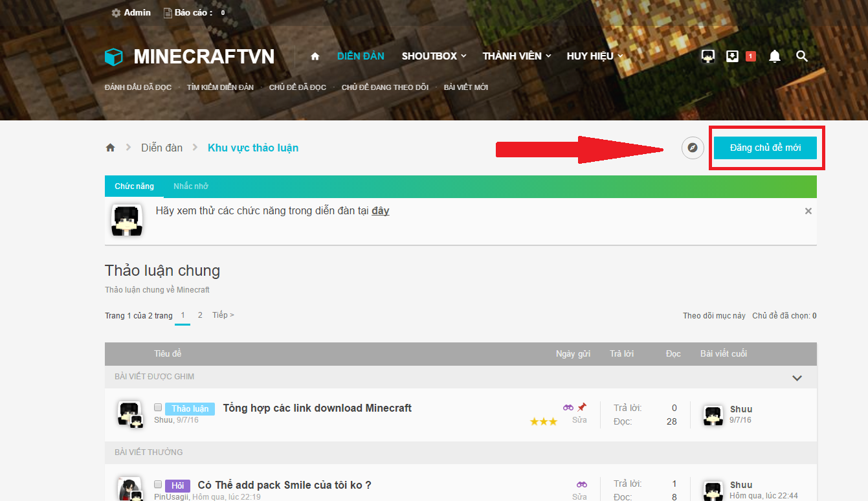Click Khu vực thảo luận breadcrumb link
Screen dimensions: 868x501
pyautogui.click(x=253, y=148)
